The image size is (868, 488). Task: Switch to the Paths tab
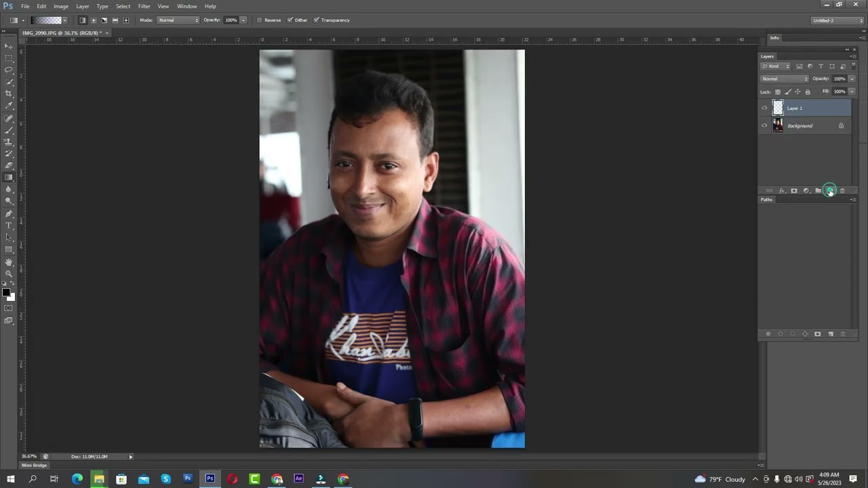pos(766,200)
